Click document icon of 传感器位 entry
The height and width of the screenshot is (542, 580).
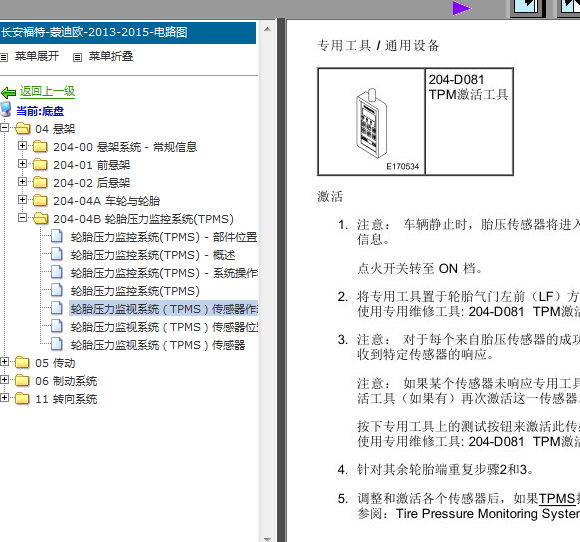[57, 326]
